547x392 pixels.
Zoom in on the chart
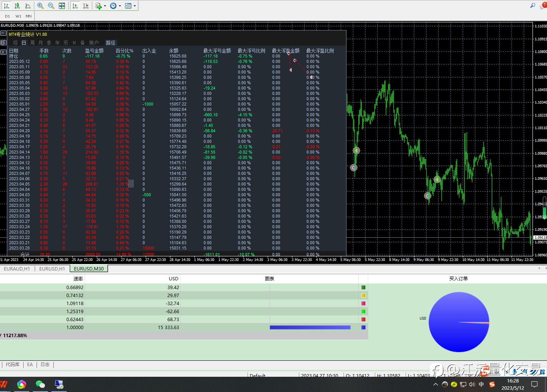tap(40, 6)
